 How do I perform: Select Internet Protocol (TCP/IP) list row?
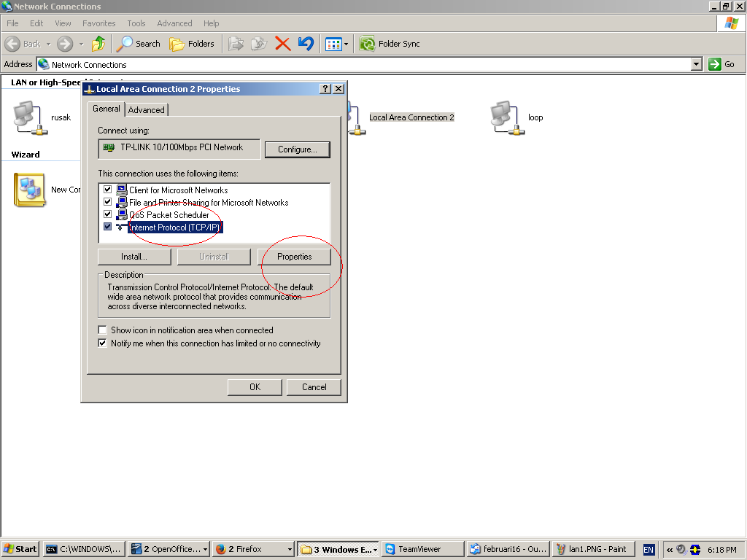pyautogui.click(x=214, y=227)
